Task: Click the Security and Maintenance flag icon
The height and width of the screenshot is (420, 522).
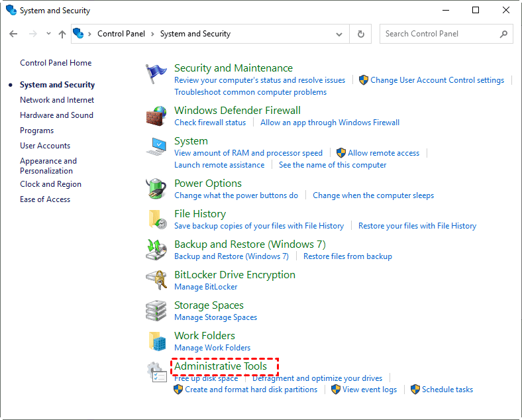Action: [x=156, y=74]
